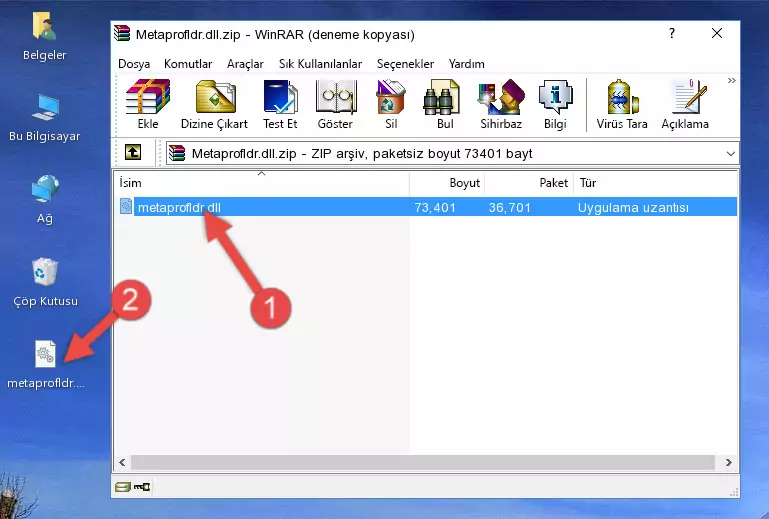Expand hidden toolbar buttons chevron
The height and width of the screenshot is (519, 769).
pyautogui.click(x=731, y=80)
